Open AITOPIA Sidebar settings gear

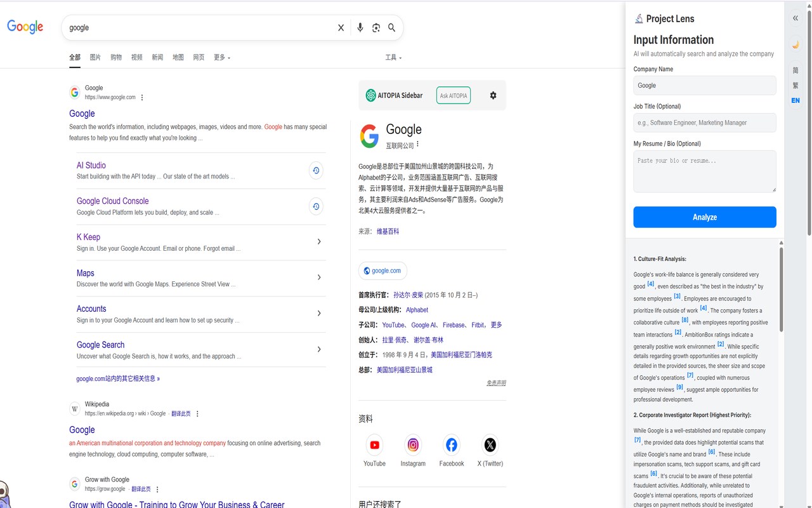pyautogui.click(x=493, y=95)
